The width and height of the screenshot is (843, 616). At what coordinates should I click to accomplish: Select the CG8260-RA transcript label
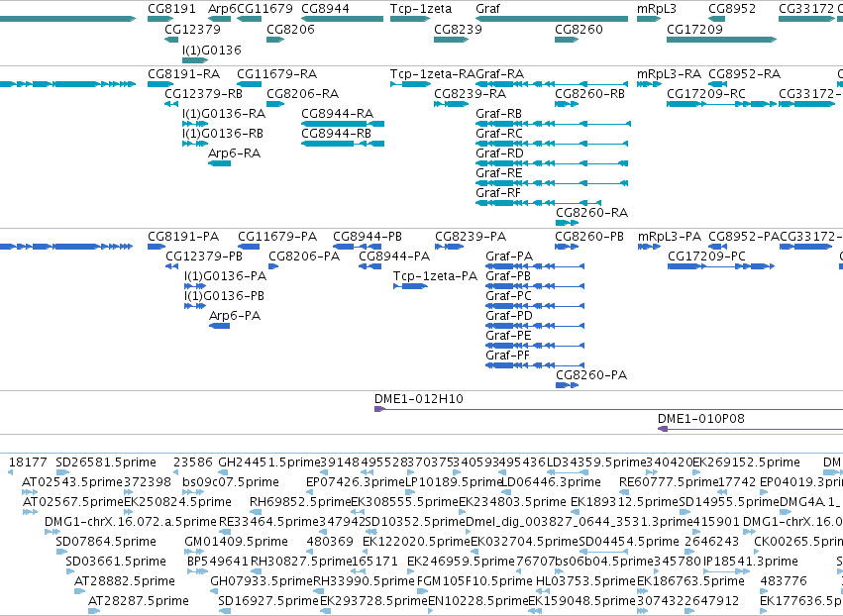tap(592, 213)
